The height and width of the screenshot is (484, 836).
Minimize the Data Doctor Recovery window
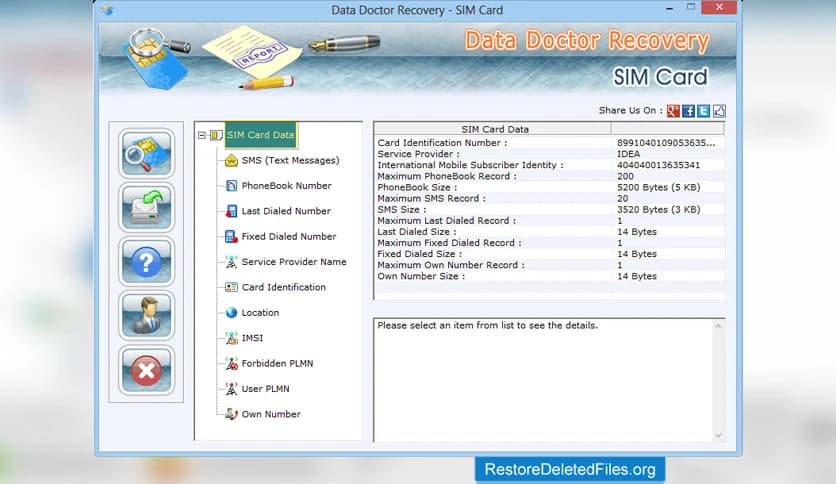pyautogui.click(x=669, y=9)
